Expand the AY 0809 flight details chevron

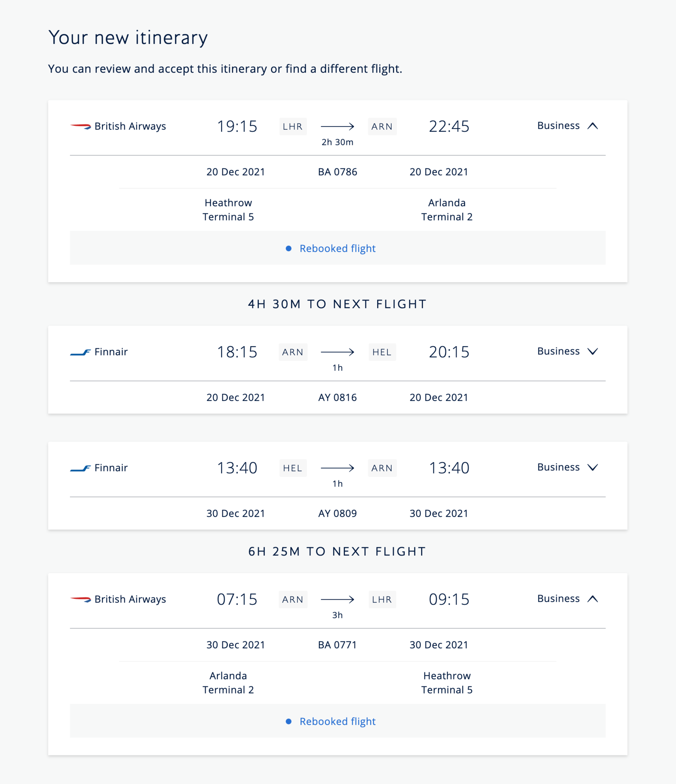(592, 467)
